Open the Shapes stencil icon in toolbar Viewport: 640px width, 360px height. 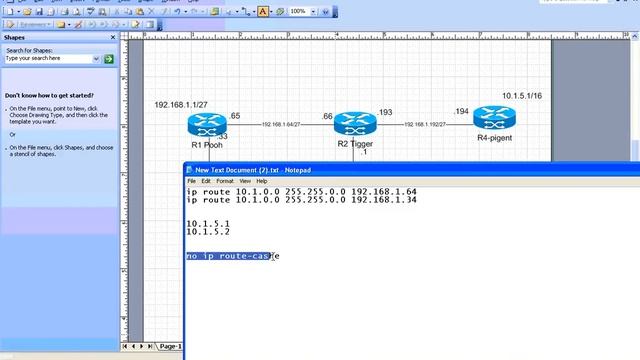pyautogui.click(x=215, y=12)
